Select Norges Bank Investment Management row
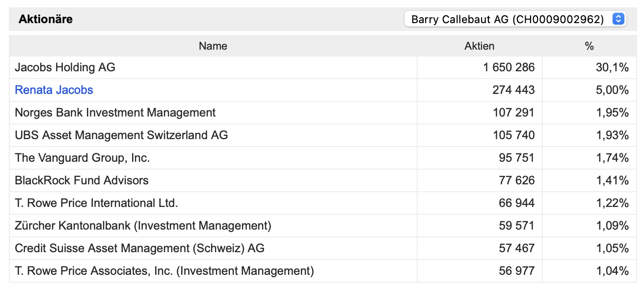The height and width of the screenshot is (292, 644). click(x=115, y=113)
